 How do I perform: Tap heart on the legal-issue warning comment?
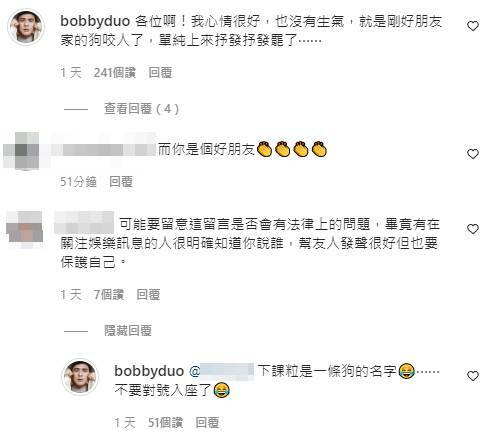473,229
